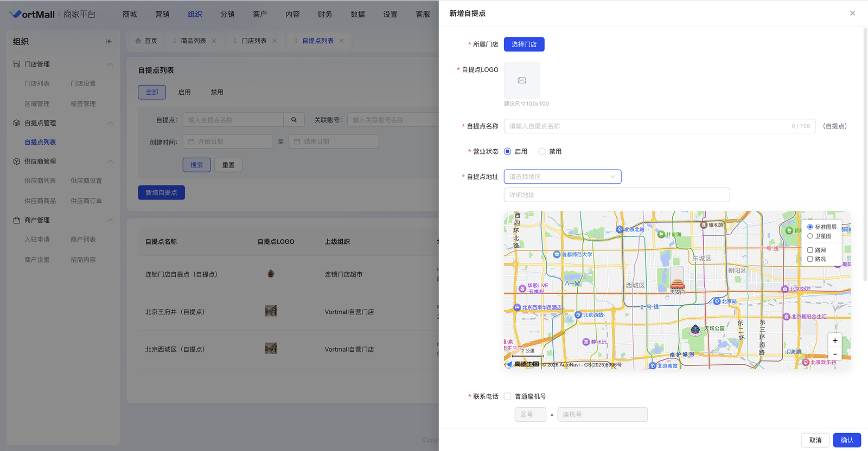This screenshot has height=451, width=868.
Task: Click the home icon in 首页 tab
Action: (x=138, y=41)
